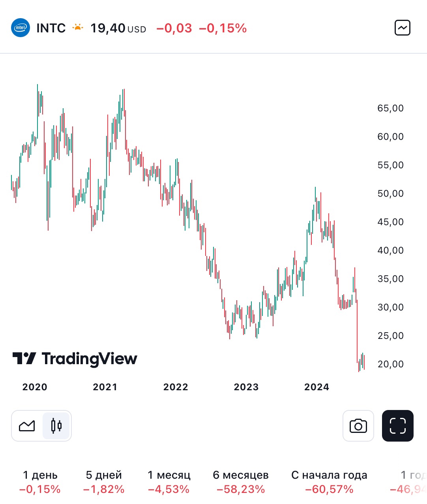Open the chart icon at top right
Viewport: 427px width, 504px height.
tap(403, 28)
